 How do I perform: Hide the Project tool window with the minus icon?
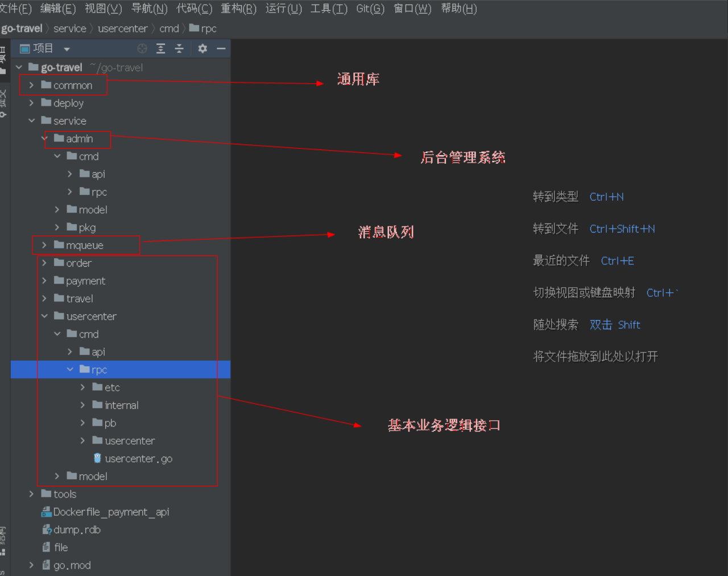(x=221, y=48)
